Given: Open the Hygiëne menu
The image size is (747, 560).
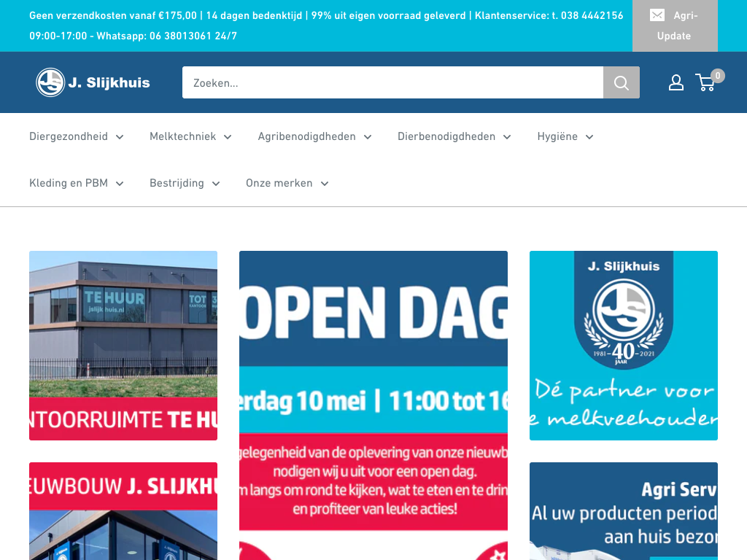Looking at the screenshot, I should coord(565,136).
